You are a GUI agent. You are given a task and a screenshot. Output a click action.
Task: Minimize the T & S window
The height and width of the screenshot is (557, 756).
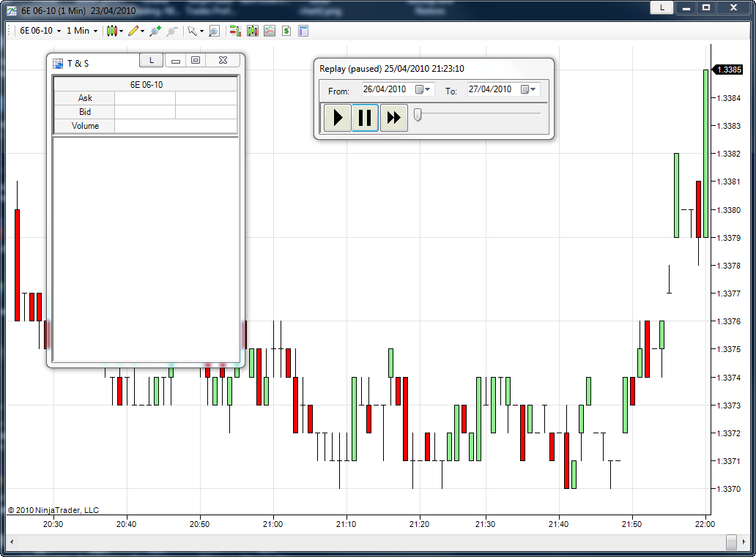click(x=176, y=60)
